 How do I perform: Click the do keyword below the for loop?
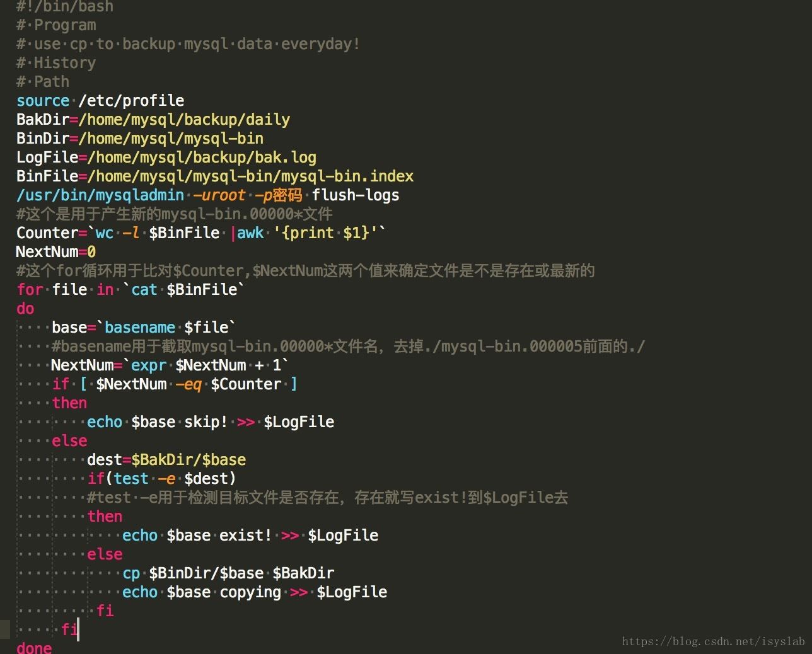[25, 309]
